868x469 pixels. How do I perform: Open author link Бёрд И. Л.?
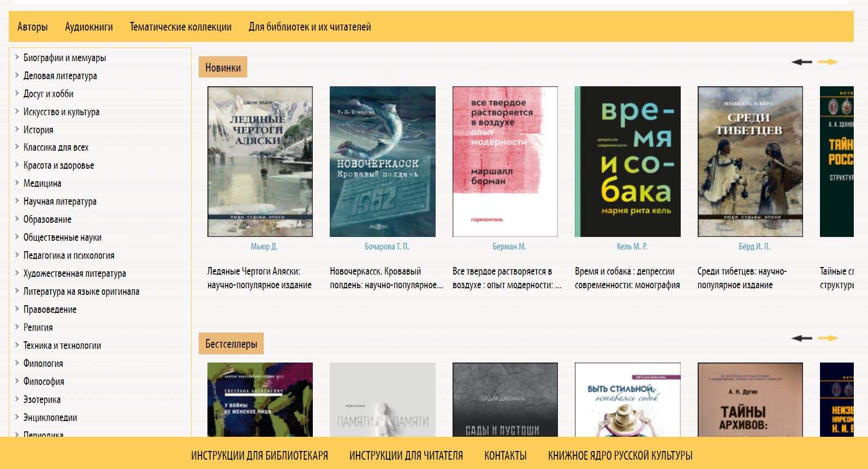(x=754, y=247)
